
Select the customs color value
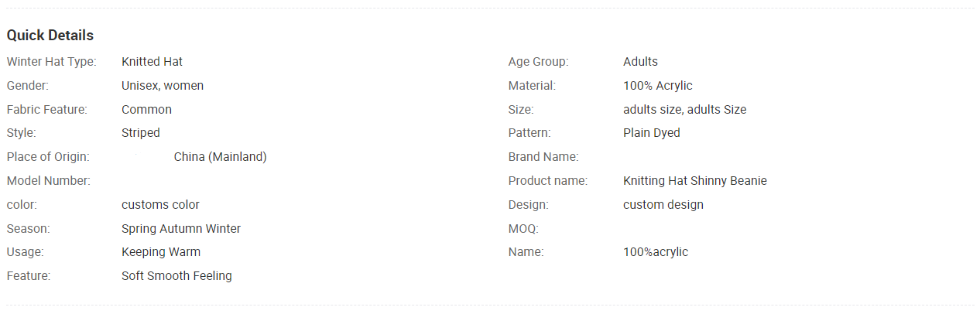[160, 205]
